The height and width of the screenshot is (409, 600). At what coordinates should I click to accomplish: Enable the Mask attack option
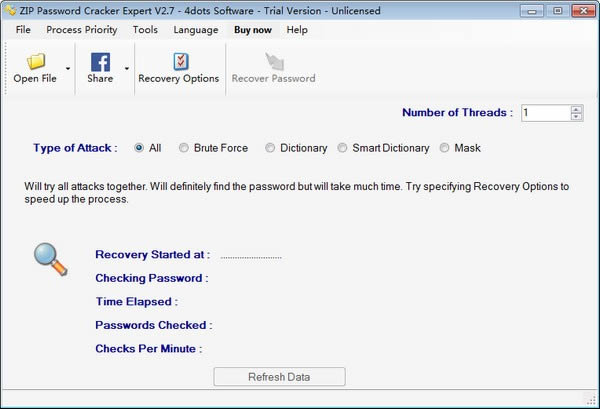pos(445,148)
